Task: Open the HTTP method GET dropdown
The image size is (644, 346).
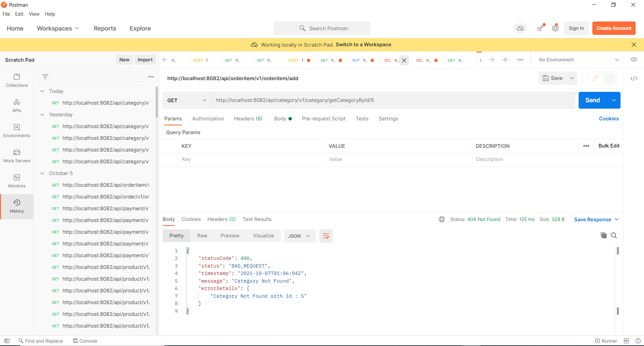Action: (x=186, y=100)
